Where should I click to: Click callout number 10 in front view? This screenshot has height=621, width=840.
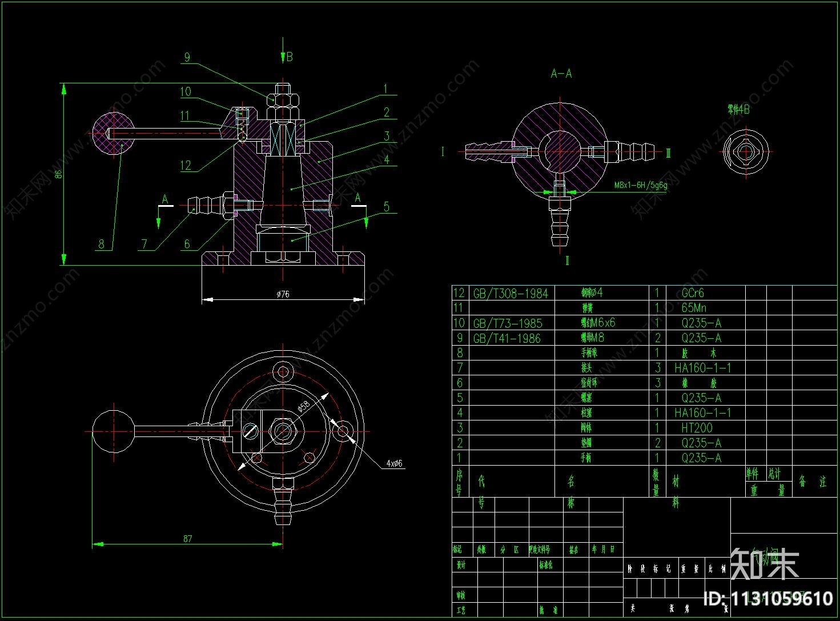(186, 91)
